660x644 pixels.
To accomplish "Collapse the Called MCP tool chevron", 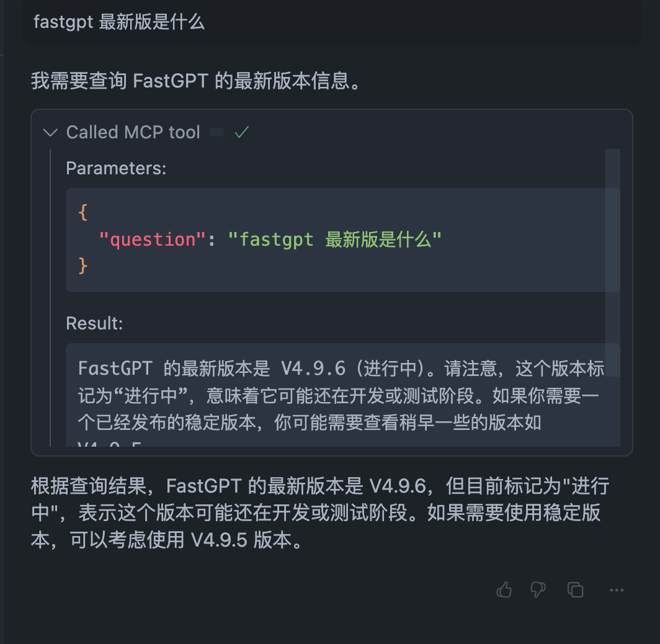I will (50, 132).
